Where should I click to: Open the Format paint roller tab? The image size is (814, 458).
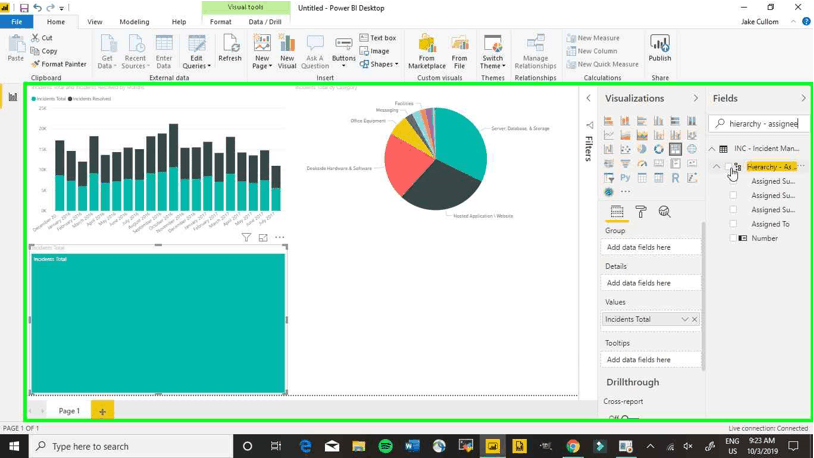pos(641,211)
